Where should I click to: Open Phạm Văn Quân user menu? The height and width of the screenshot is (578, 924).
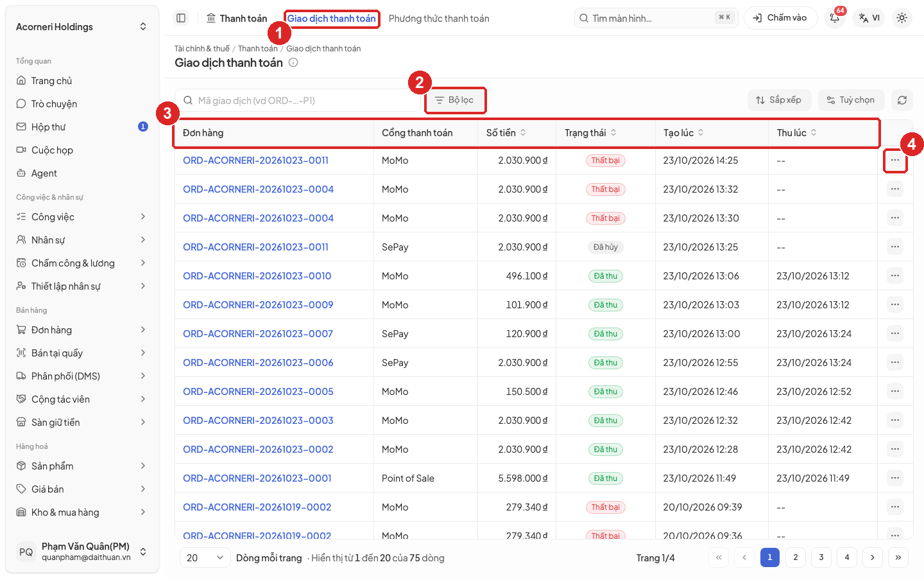click(x=82, y=552)
